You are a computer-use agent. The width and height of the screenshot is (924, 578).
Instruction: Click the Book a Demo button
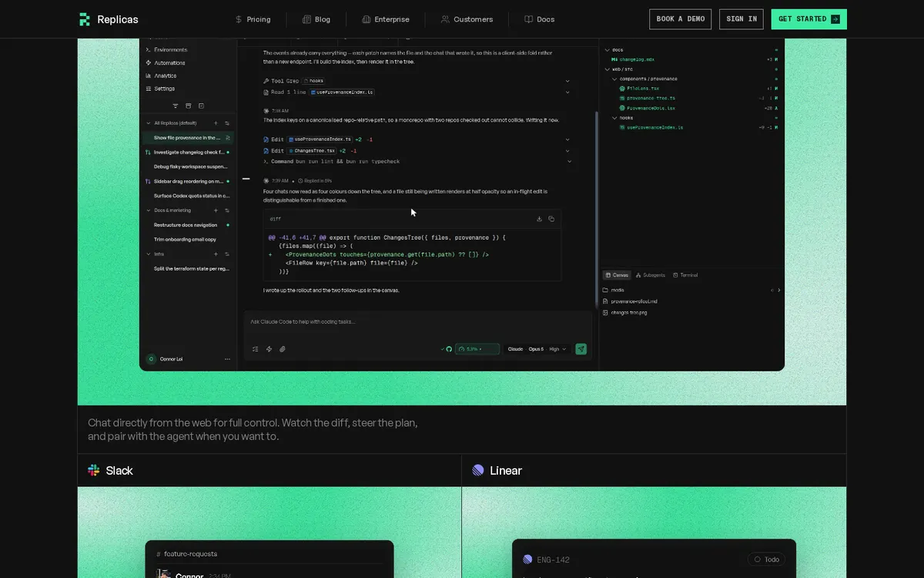click(x=681, y=19)
